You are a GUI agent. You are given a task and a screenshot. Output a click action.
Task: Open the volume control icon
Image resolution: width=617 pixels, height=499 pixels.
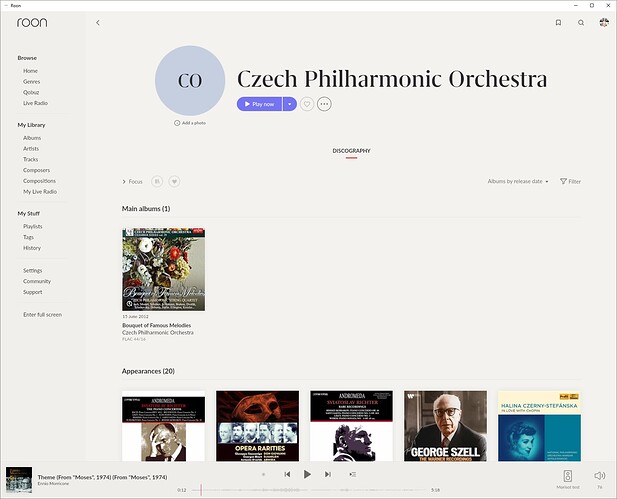(x=599, y=476)
